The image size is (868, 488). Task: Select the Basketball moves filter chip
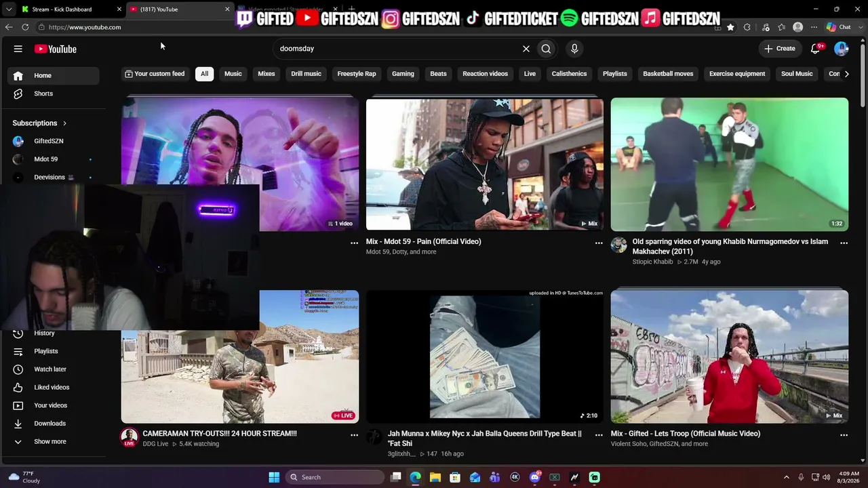(x=668, y=74)
